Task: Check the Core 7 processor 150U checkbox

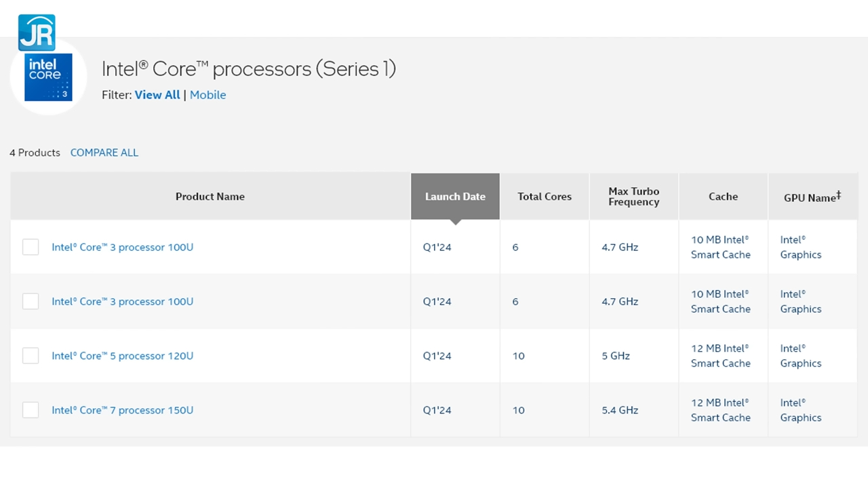Action: tap(30, 409)
